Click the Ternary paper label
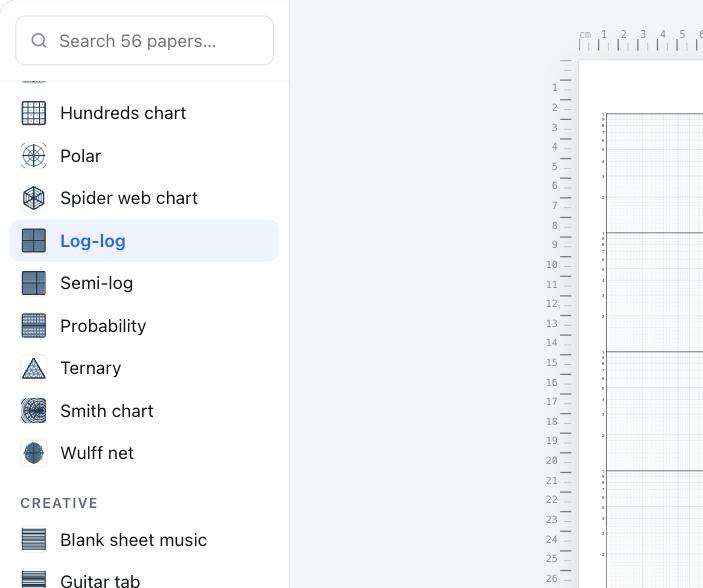The height and width of the screenshot is (588, 703). [x=91, y=368]
